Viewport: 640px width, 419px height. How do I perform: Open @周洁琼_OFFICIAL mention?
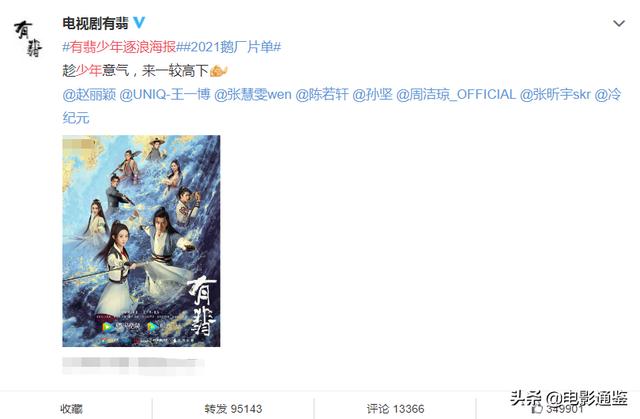456,95
